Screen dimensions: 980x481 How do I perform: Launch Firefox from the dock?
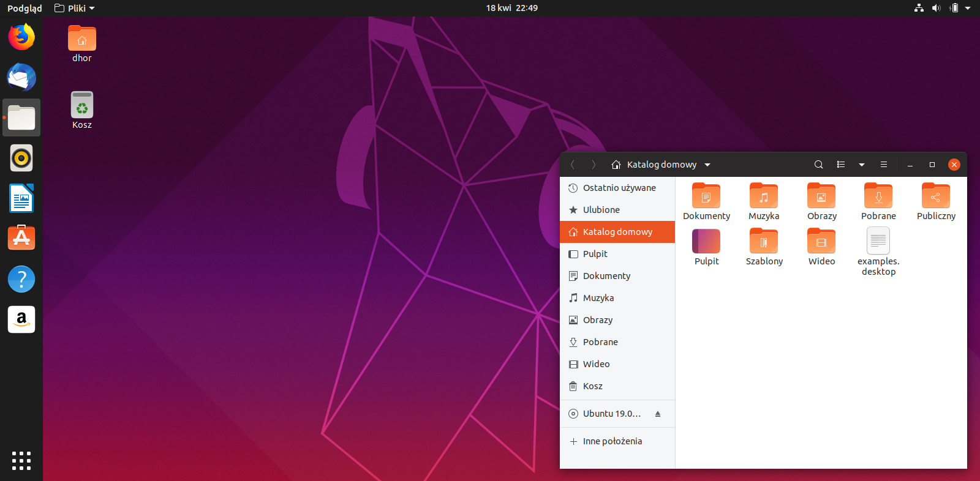[21, 37]
